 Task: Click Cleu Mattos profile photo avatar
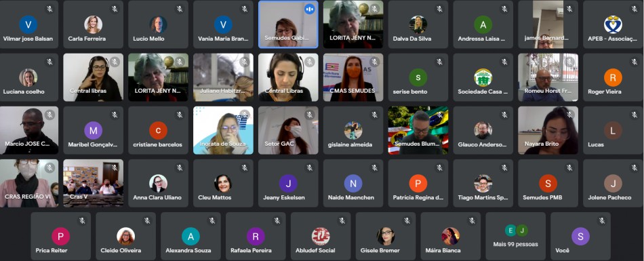click(x=223, y=183)
